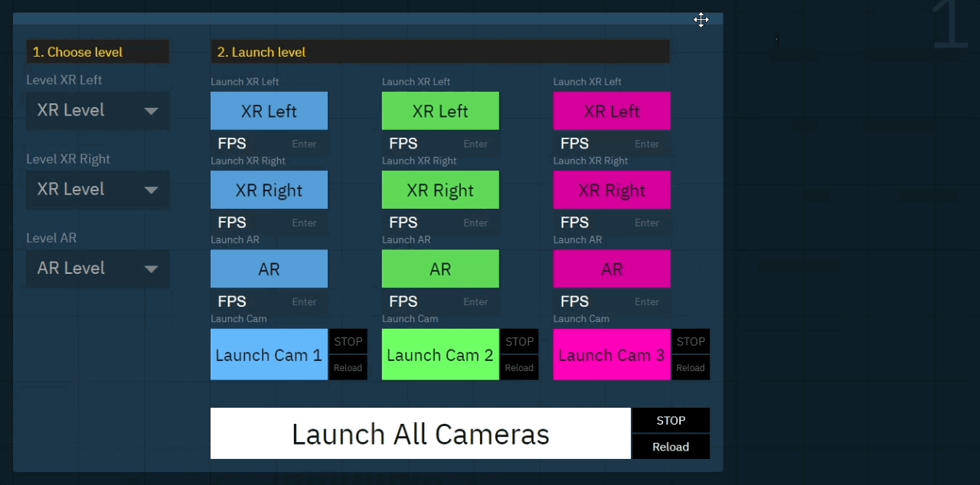Viewport: 980px width, 485px height.
Task: Click the move handle icon at panel top
Action: tap(701, 20)
